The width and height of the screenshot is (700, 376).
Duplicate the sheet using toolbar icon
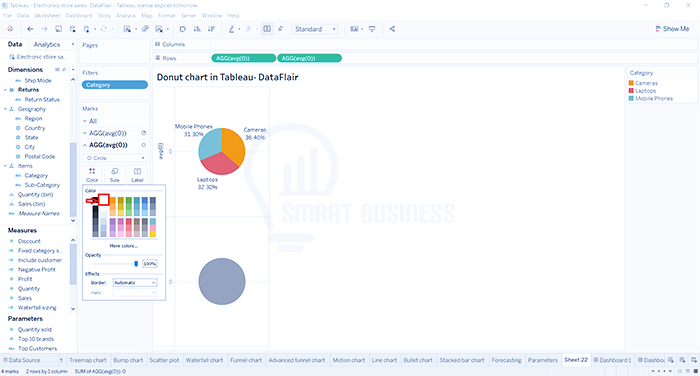coord(145,29)
